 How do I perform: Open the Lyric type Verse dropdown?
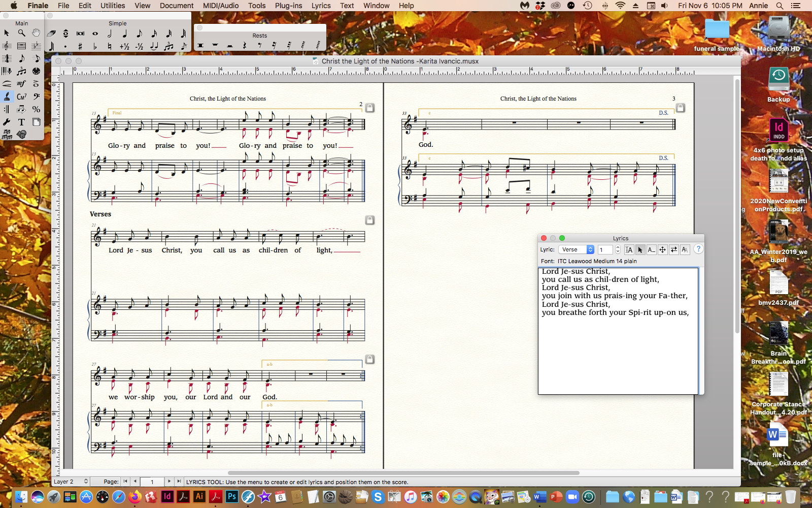(577, 249)
